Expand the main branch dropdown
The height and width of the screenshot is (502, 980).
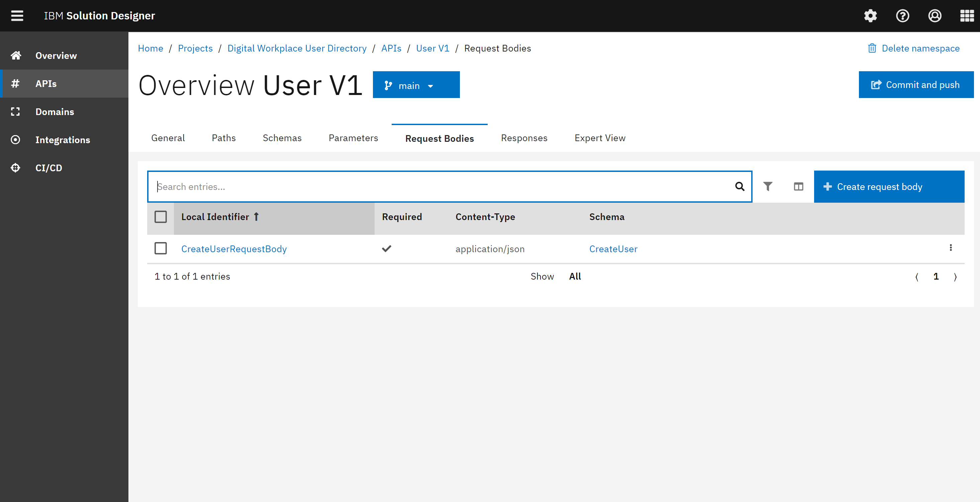coord(416,85)
